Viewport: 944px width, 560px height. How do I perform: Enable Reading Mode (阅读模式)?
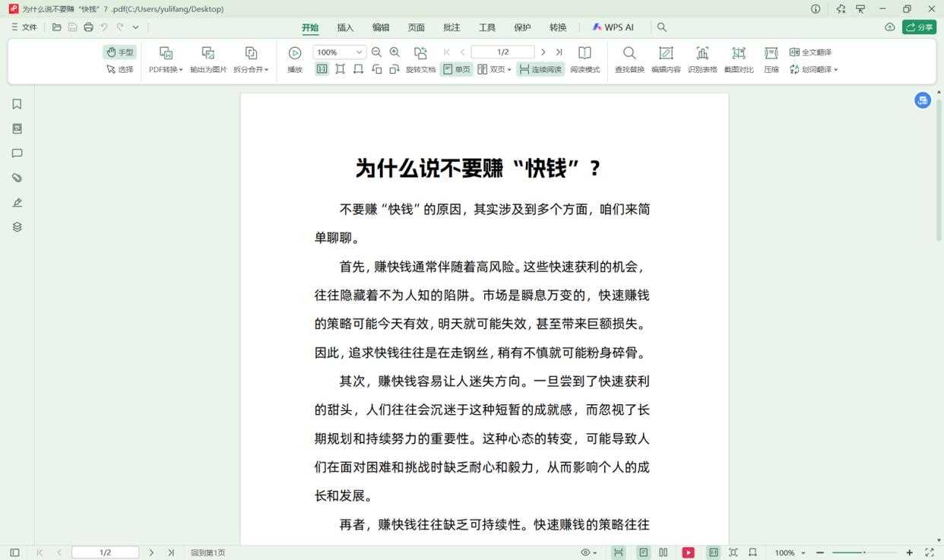tap(584, 59)
